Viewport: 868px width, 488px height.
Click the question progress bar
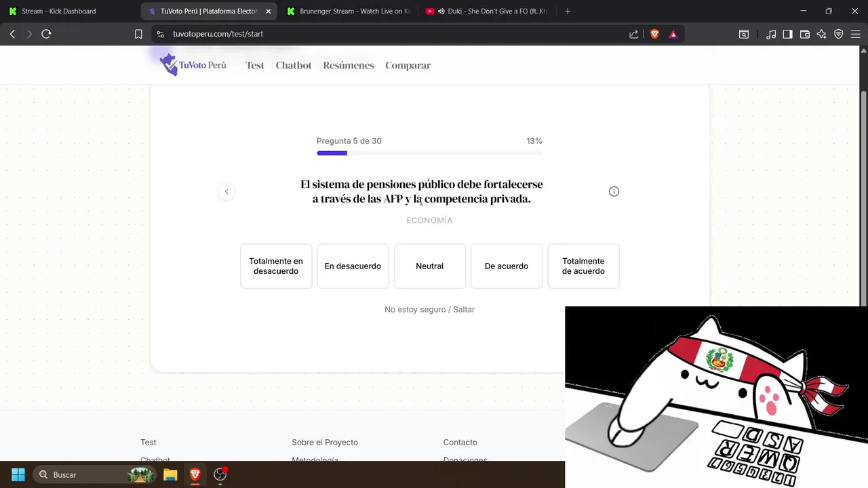[429, 153]
